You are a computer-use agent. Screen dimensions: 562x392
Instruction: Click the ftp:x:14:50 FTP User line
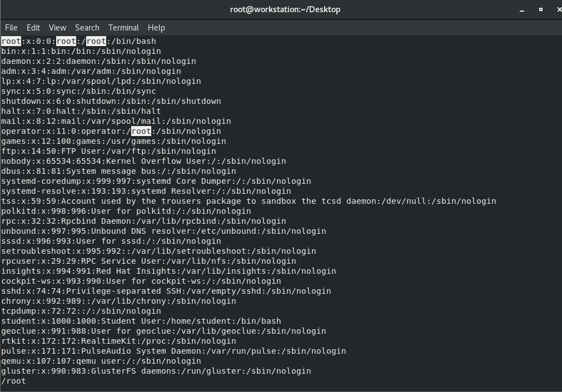tap(108, 151)
